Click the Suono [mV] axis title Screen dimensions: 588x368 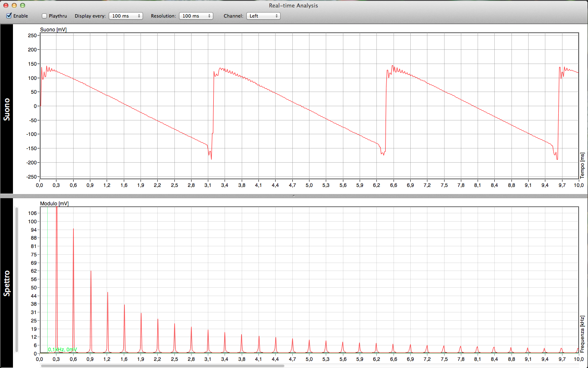53,30
